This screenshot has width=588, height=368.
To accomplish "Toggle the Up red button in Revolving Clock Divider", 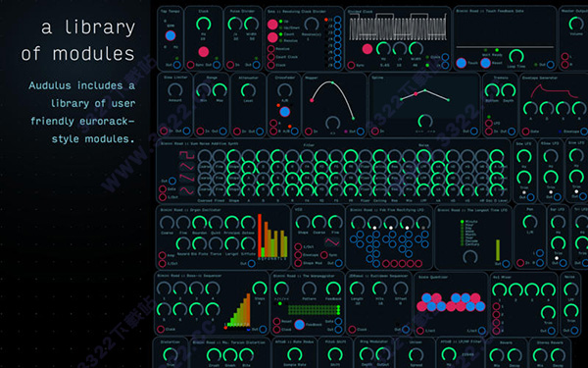I will click(x=272, y=25).
